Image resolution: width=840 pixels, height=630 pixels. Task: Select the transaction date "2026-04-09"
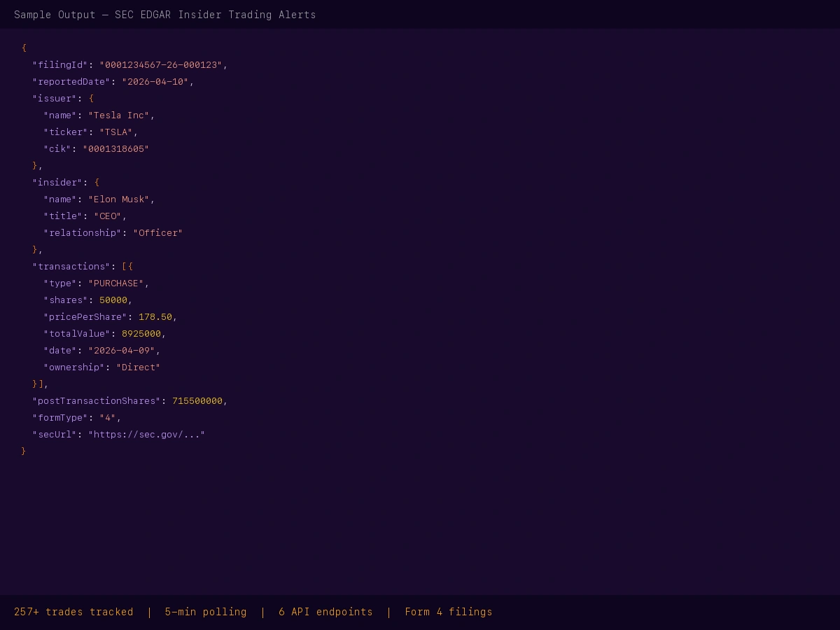pos(122,351)
